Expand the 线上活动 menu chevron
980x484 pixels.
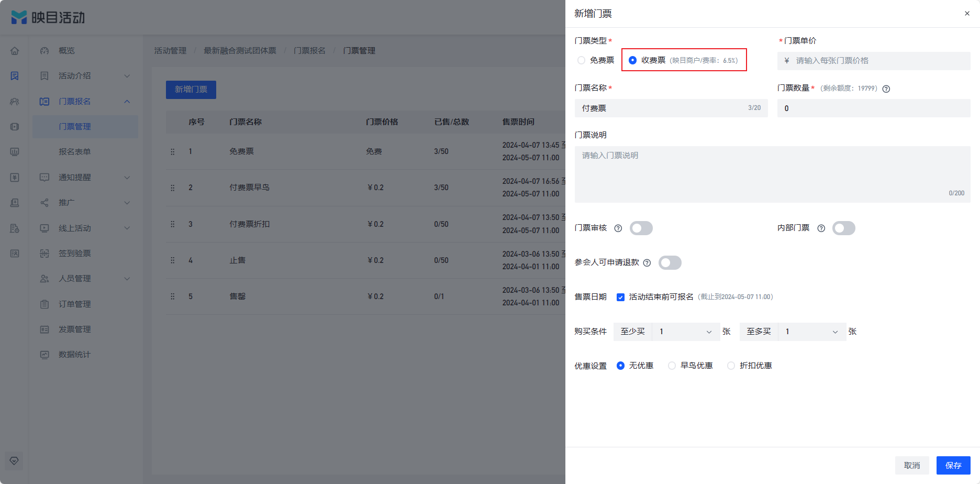(x=127, y=228)
